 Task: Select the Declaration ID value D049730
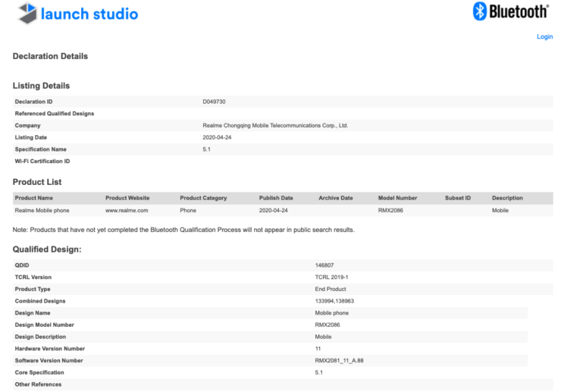pyautogui.click(x=214, y=102)
